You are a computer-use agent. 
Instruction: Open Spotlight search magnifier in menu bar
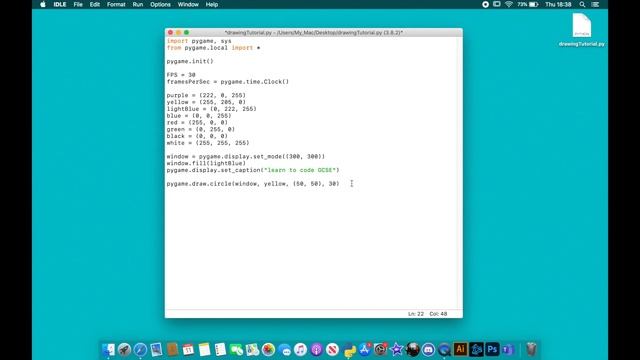coord(582,4)
